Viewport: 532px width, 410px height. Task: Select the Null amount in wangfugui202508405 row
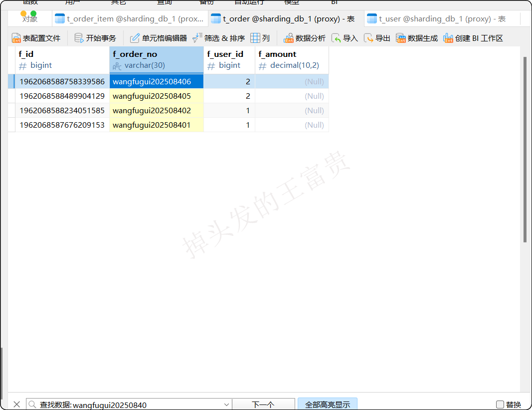point(292,96)
